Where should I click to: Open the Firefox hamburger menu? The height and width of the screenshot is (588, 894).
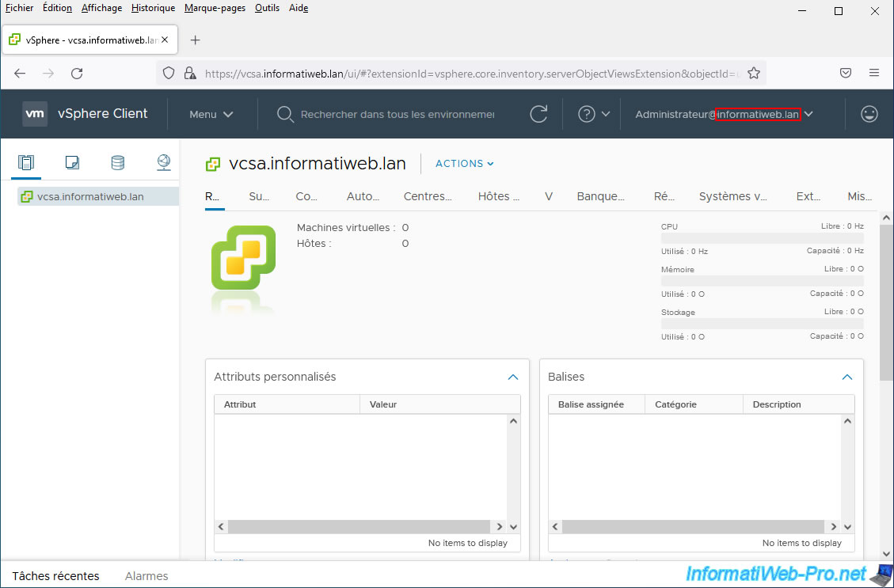pyautogui.click(x=874, y=73)
